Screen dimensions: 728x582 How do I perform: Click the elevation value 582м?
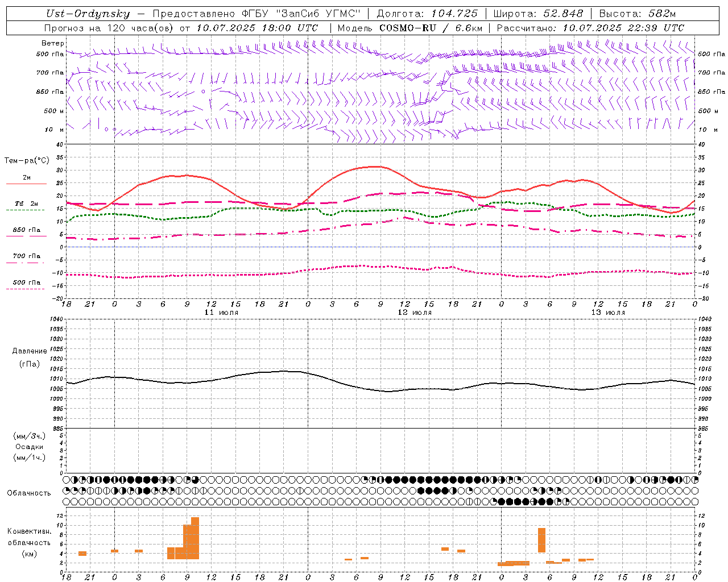pyautogui.click(x=661, y=14)
